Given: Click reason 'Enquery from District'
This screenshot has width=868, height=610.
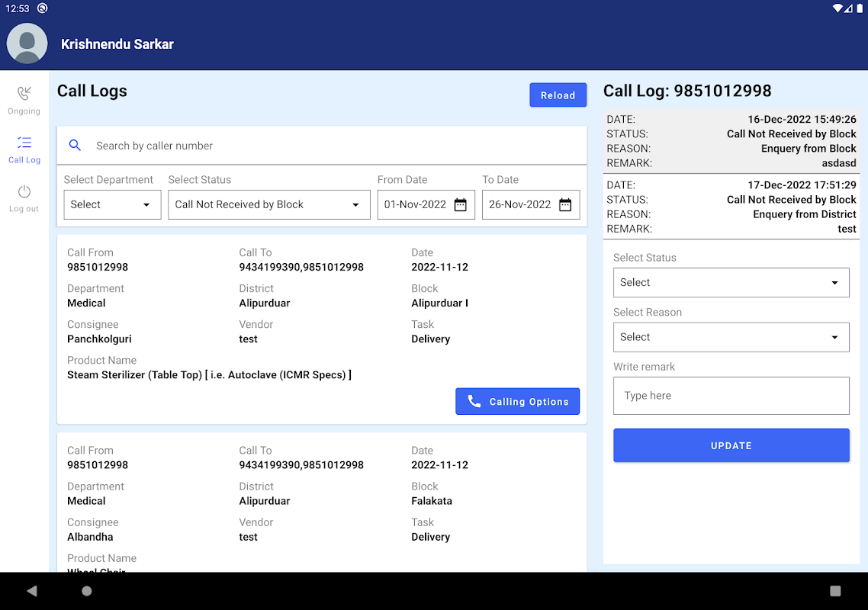Looking at the screenshot, I should pyautogui.click(x=805, y=215).
